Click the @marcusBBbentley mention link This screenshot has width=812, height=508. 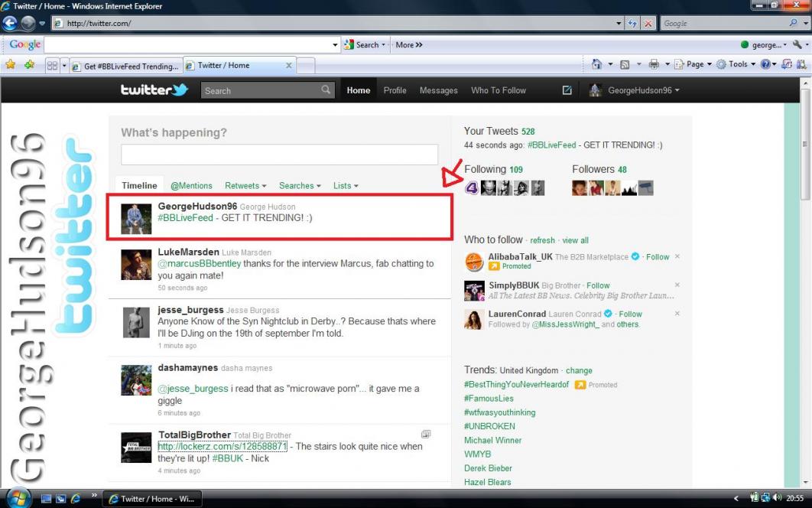[200, 263]
